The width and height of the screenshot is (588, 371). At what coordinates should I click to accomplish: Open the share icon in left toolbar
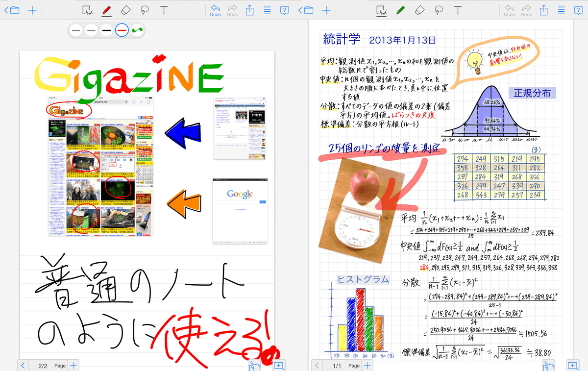click(x=250, y=10)
